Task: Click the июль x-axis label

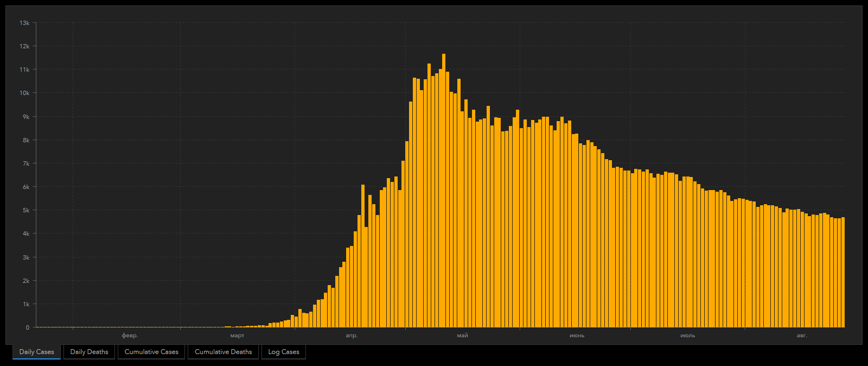Action: coord(688,336)
